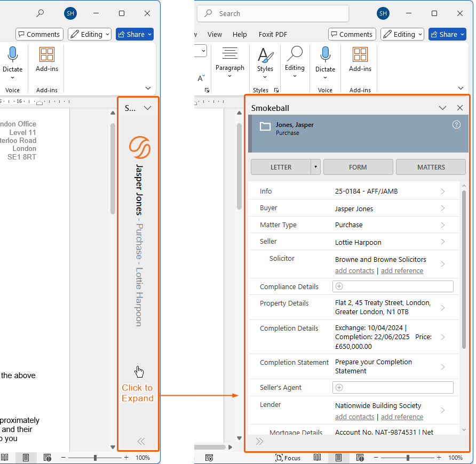Add Compliance Details with plus field
476x464 pixels.
(x=393, y=286)
